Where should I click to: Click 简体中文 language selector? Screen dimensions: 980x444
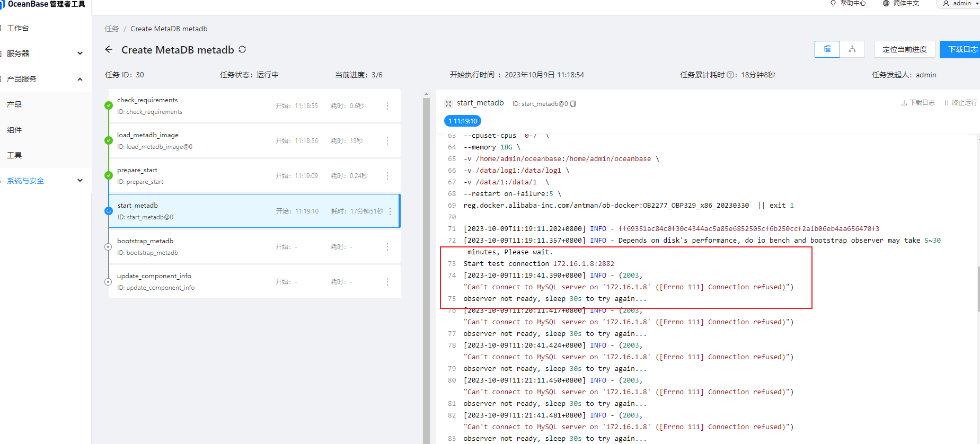point(906,3)
